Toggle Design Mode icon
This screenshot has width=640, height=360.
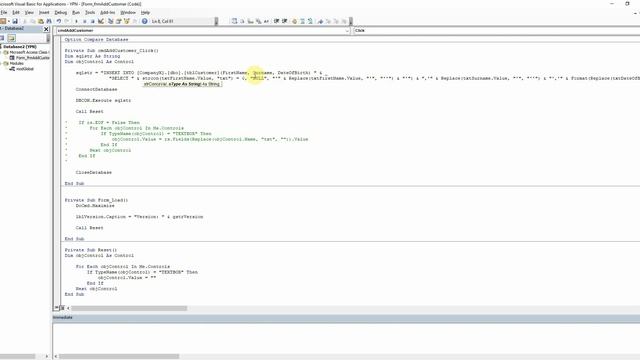(x=101, y=21)
